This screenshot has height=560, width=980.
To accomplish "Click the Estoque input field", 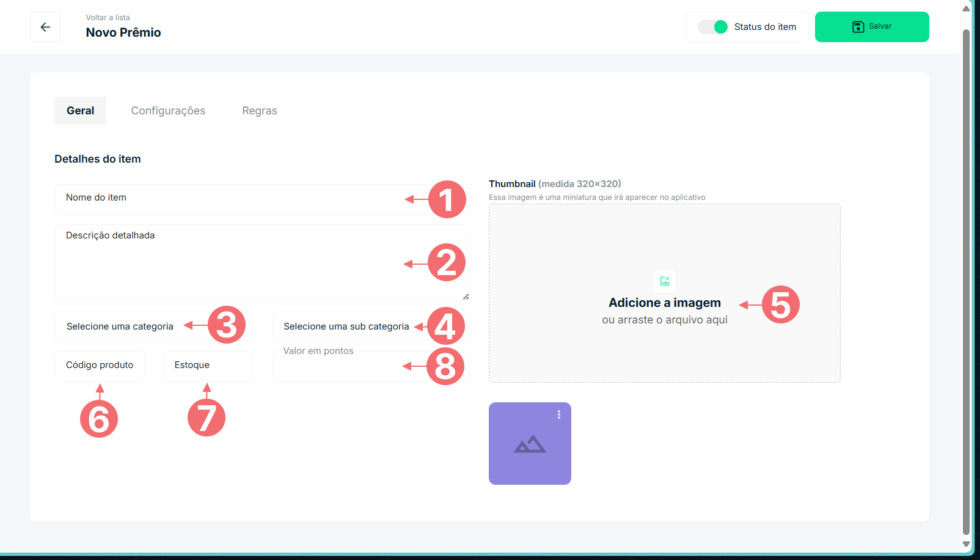I will tap(208, 366).
